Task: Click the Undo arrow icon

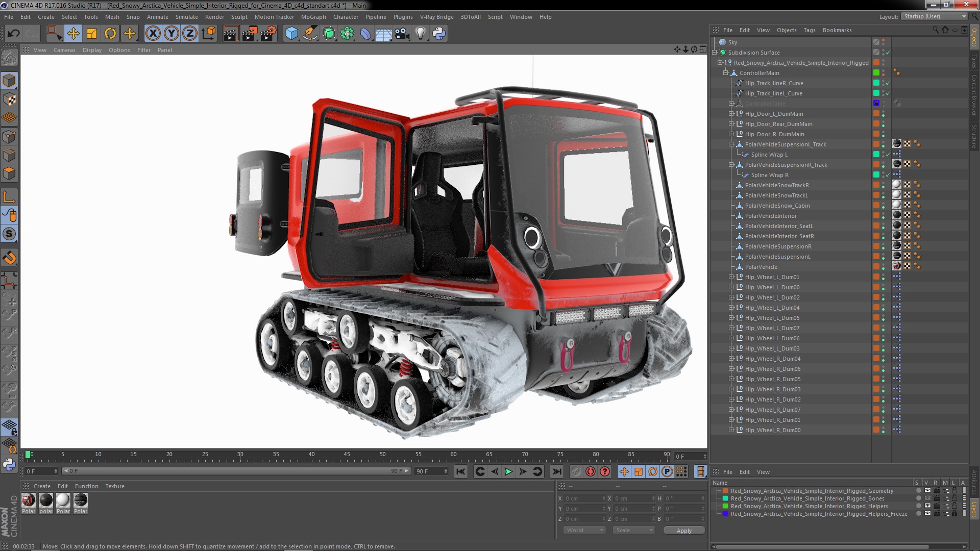Action: click(14, 34)
